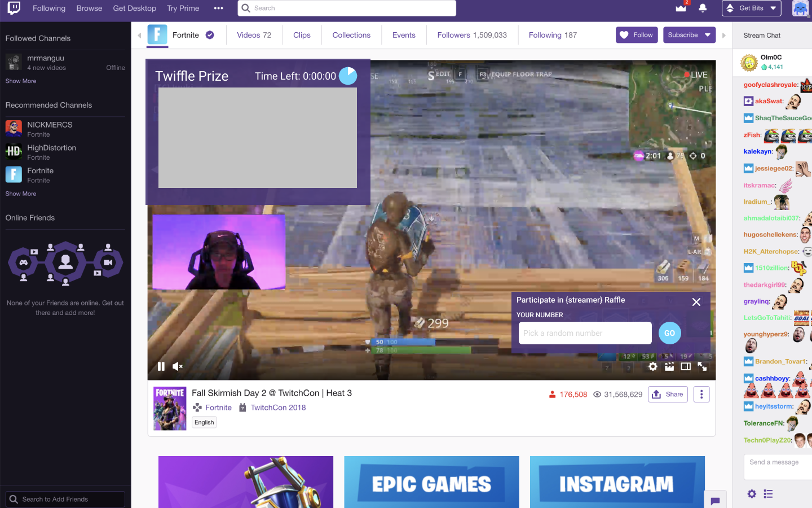The height and width of the screenshot is (508, 812).
Task: Open the Videos 72 tab
Action: tap(254, 35)
